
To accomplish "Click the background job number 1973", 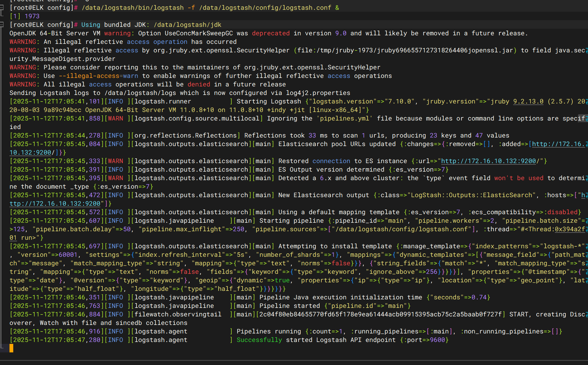I will [32, 16].
